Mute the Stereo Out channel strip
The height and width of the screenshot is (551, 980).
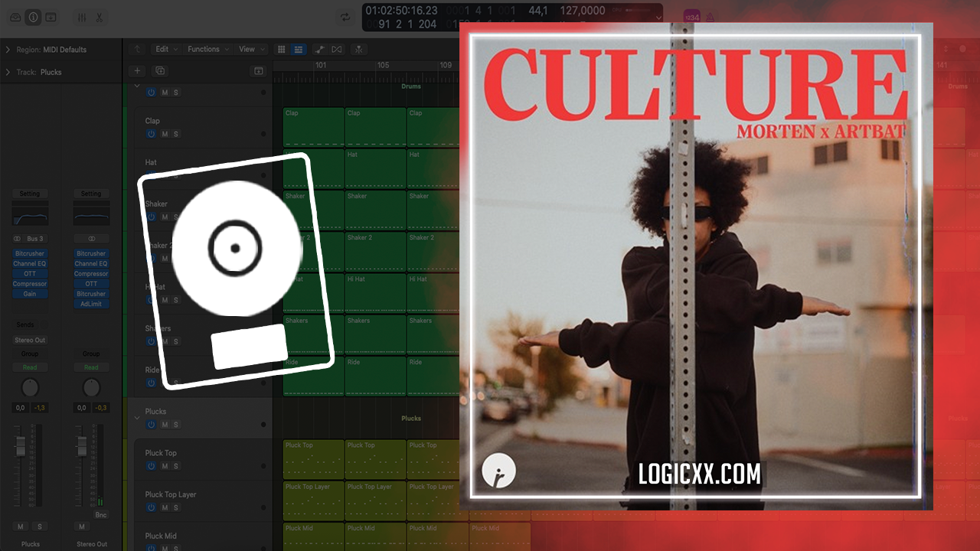click(82, 527)
